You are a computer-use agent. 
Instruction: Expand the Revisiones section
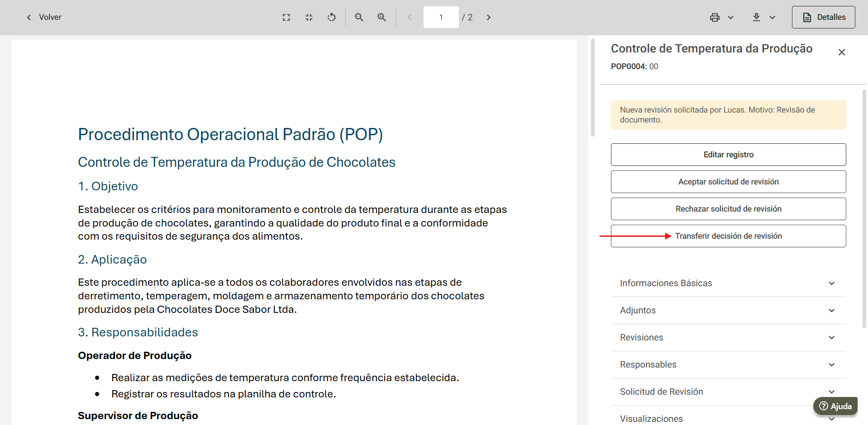pyautogui.click(x=728, y=337)
